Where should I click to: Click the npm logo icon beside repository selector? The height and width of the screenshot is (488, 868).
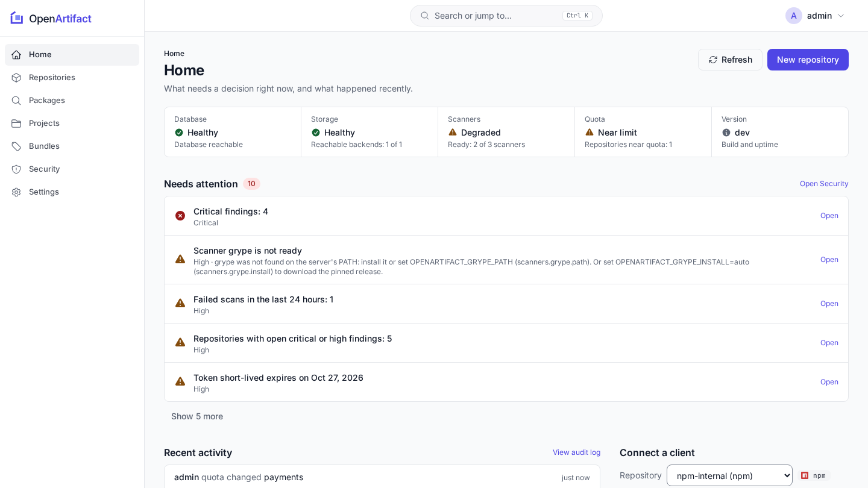pos(805,475)
